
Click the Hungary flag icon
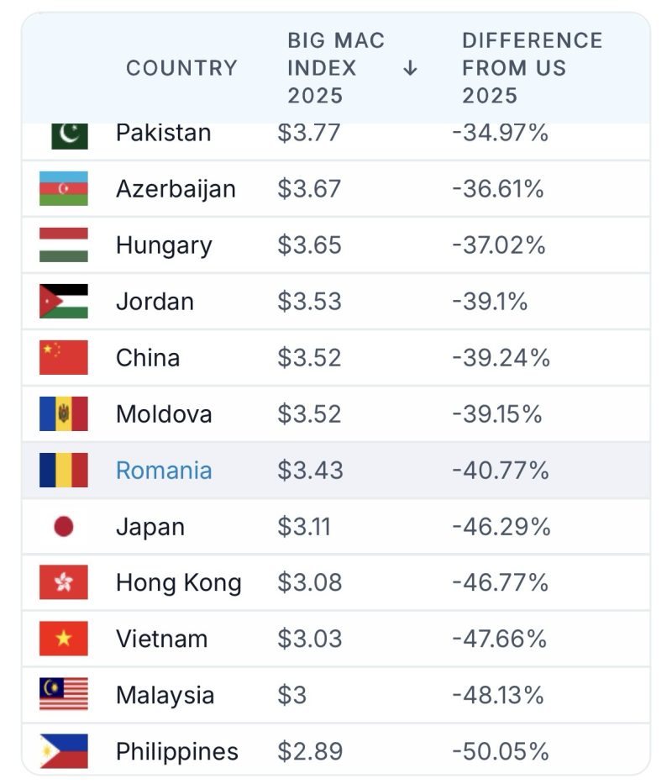tap(64, 245)
